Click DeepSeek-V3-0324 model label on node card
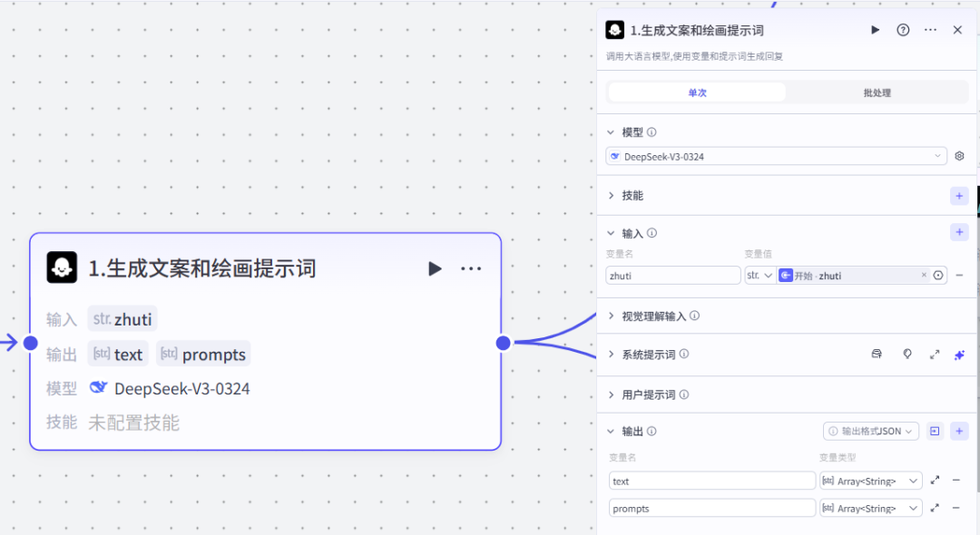The height and width of the screenshot is (535, 980). tap(181, 389)
